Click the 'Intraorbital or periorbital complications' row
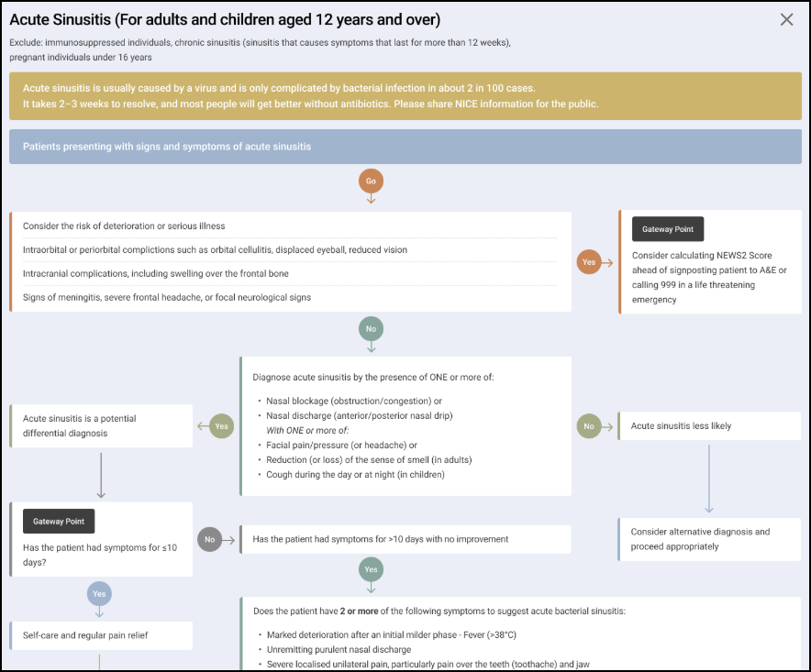This screenshot has height=672, width=811. pos(290,250)
